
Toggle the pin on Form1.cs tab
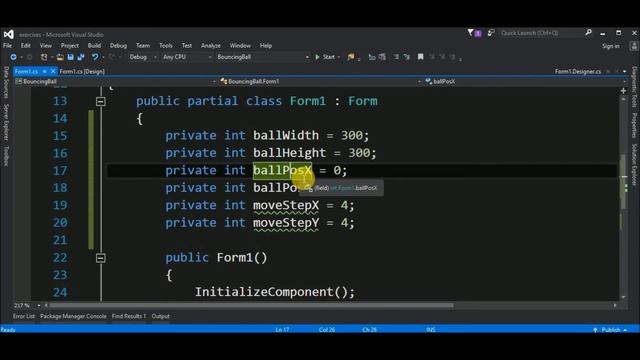[x=44, y=71]
